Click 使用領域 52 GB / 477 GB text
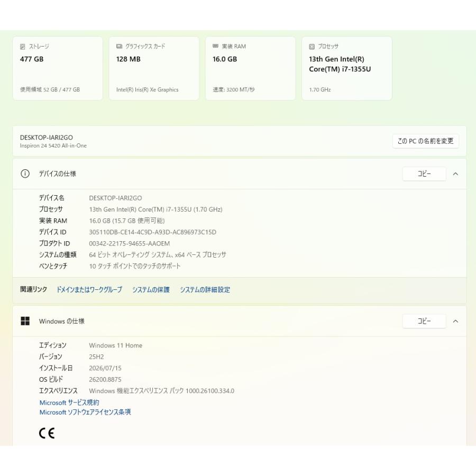 50,89
